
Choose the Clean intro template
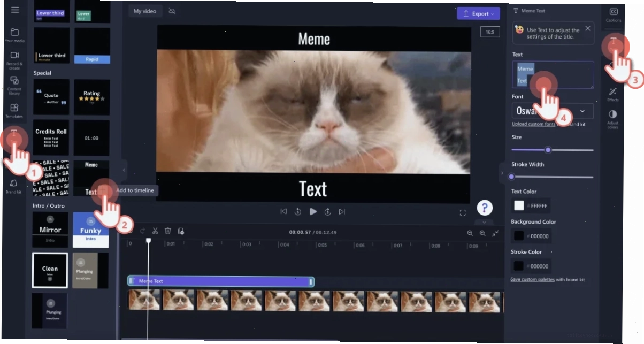[x=50, y=271]
